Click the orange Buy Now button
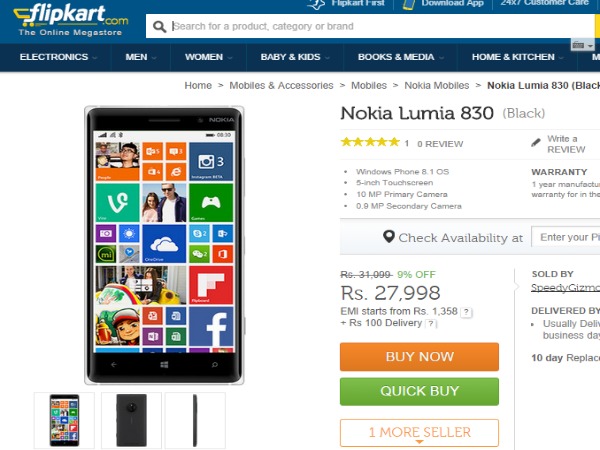 tap(419, 357)
